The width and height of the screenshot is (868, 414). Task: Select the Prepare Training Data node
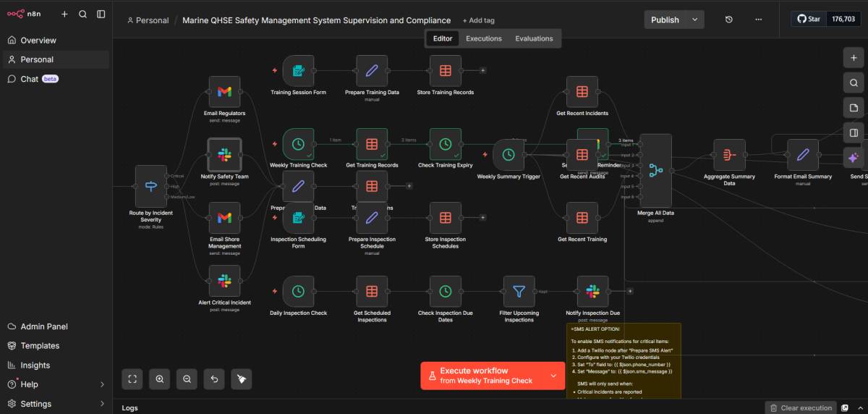[x=372, y=71]
